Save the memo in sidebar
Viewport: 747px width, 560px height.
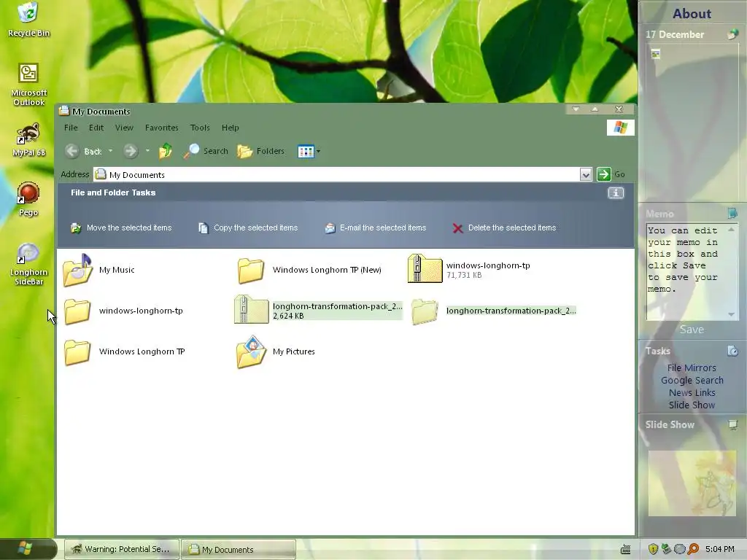692,330
